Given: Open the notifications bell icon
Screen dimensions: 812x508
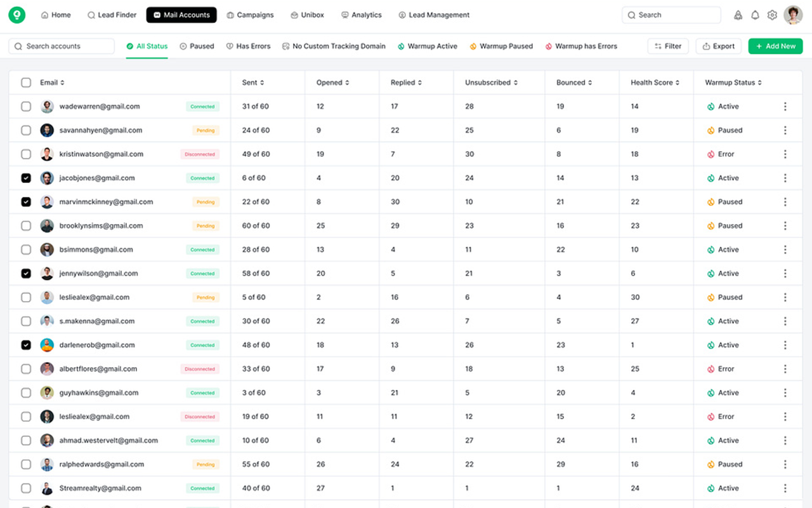Looking at the screenshot, I should pyautogui.click(x=755, y=15).
